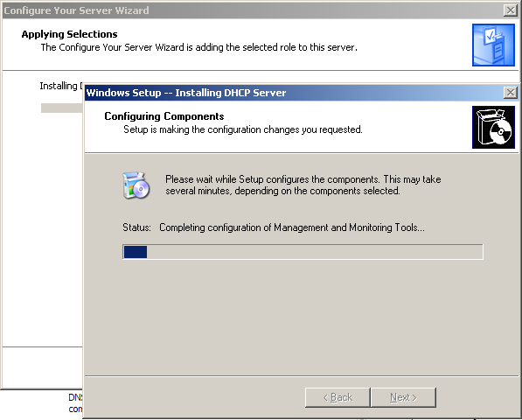This screenshot has height=420, width=522.
Task: Click the Next button in Windows Setup
Action: pos(403,397)
